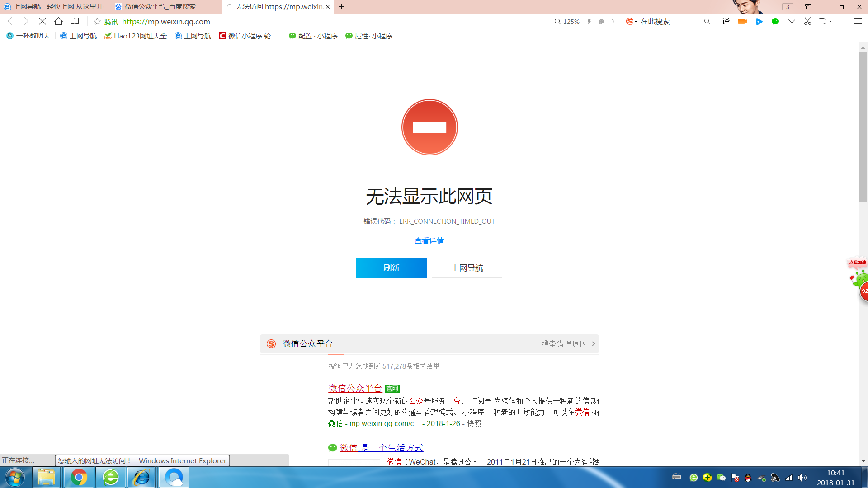
Task: Open the skin shirt icon in the title bar
Action: (808, 7)
